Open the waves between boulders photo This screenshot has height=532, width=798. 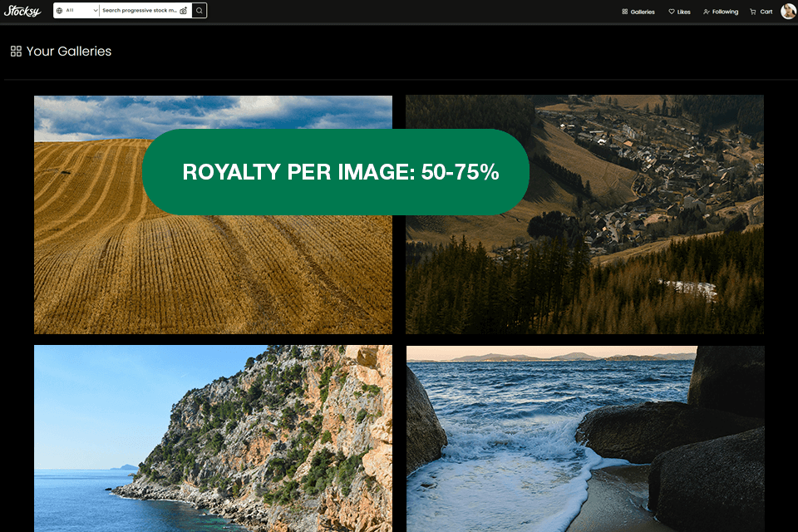(x=585, y=439)
